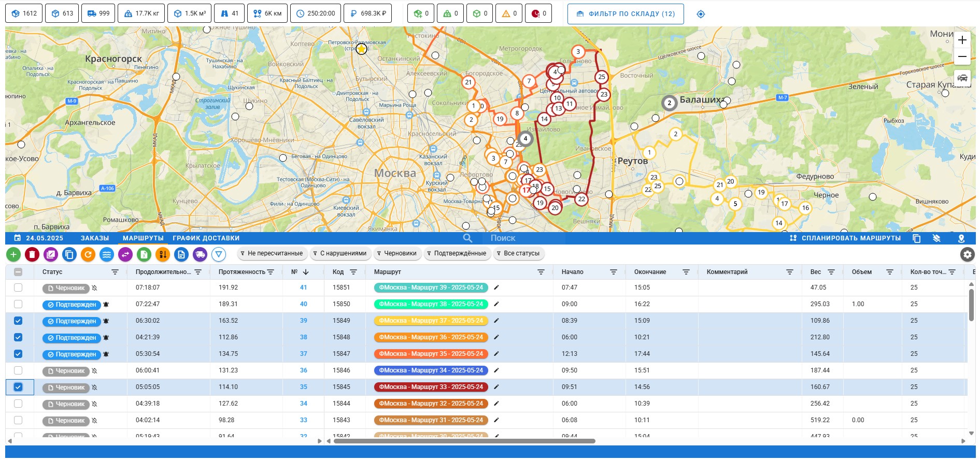
Task: Open table settings gear icon
Action: point(967,254)
